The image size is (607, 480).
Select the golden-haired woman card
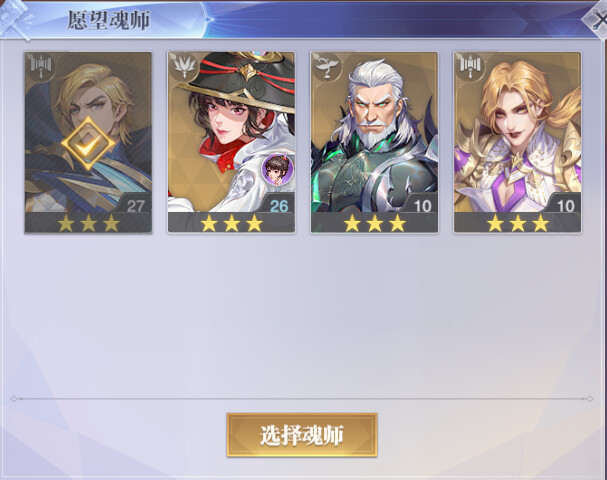point(518,142)
